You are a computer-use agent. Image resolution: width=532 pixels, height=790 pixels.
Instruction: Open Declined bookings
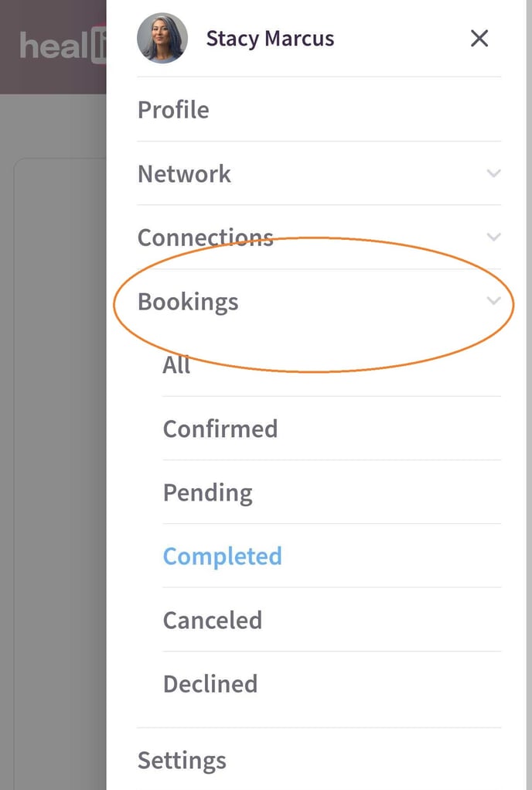pyautogui.click(x=210, y=684)
